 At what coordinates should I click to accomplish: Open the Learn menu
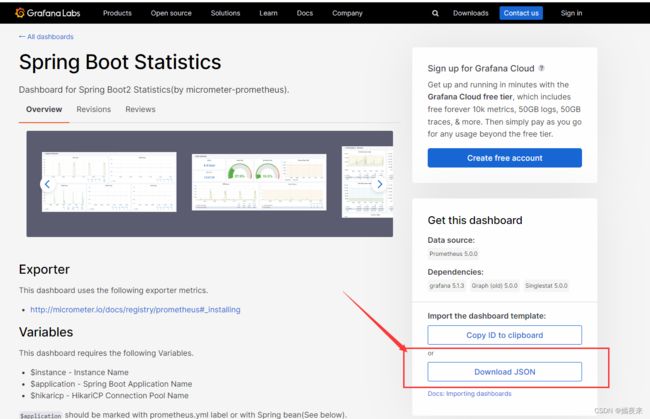[x=268, y=13]
